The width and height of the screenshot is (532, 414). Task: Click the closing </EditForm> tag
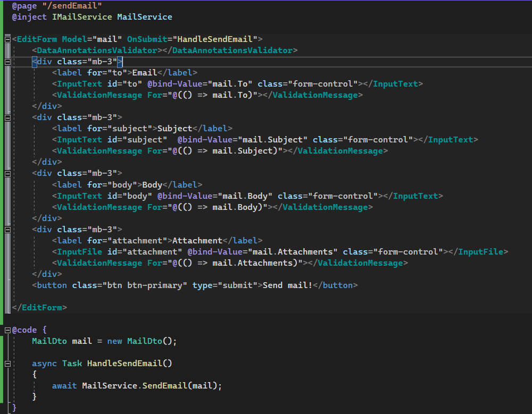[39, 308]
